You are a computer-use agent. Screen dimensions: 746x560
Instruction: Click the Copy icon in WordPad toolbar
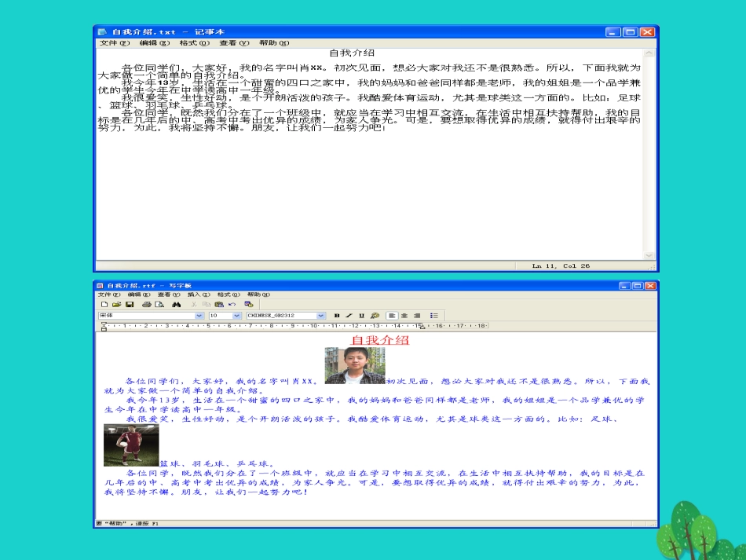[x=206, y=305]
